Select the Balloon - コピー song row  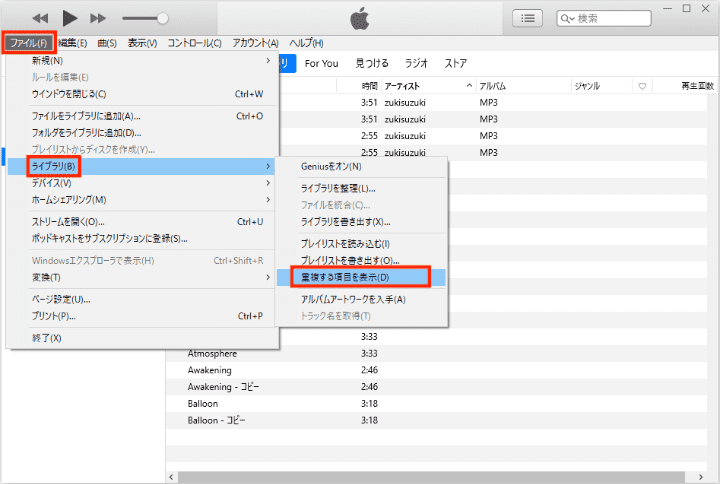pyautogui.click(x=436, y=421)
